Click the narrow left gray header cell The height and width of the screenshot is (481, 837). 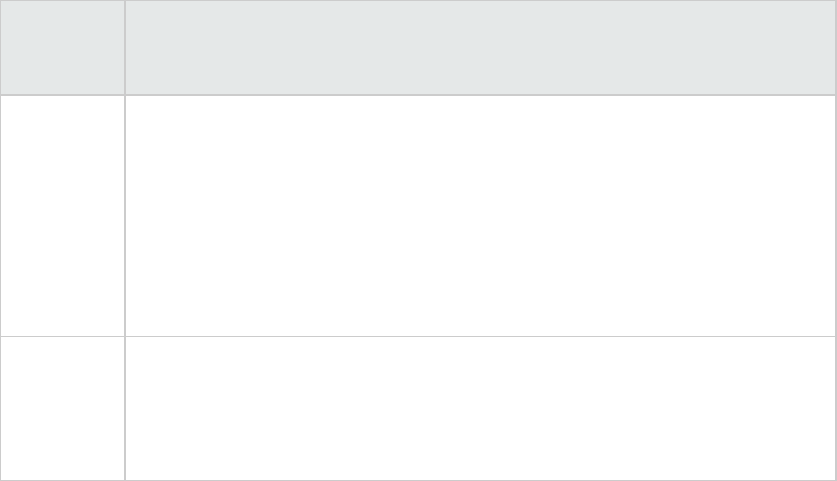coord(62,48)
